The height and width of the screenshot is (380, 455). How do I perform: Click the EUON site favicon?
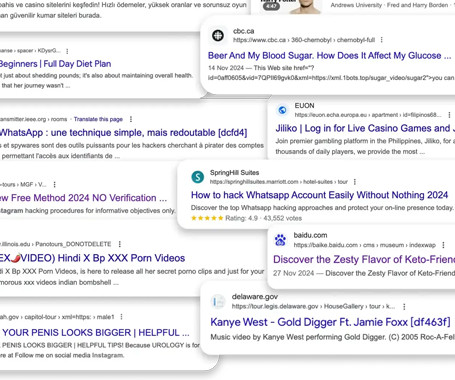tap(282, 110)
